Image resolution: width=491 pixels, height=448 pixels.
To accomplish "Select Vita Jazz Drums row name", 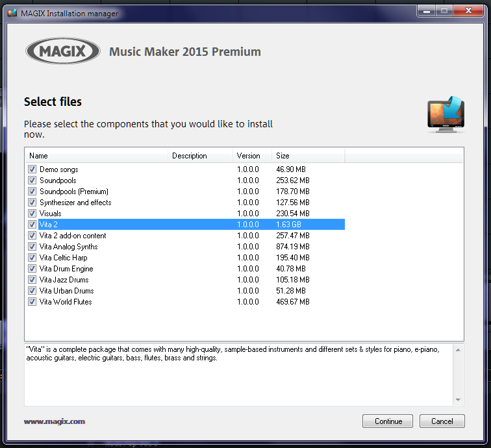I will point(64,280).
